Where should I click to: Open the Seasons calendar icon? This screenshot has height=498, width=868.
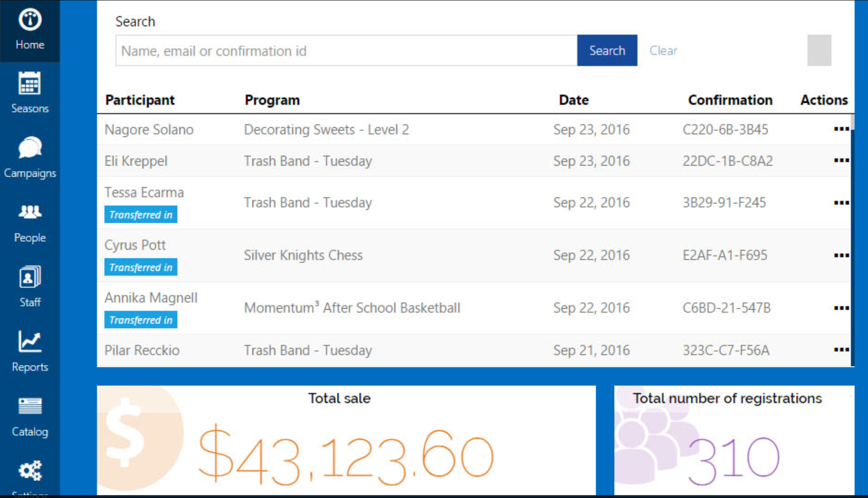(30, 84)
